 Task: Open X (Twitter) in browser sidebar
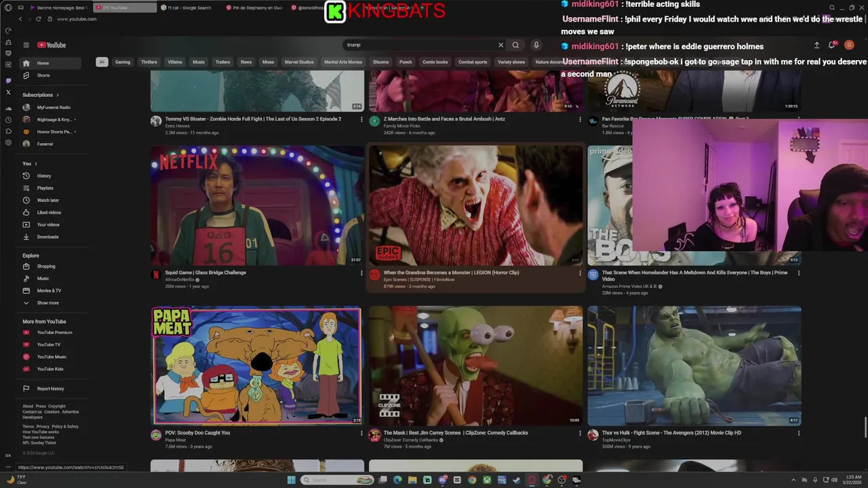tap(8, 92)
